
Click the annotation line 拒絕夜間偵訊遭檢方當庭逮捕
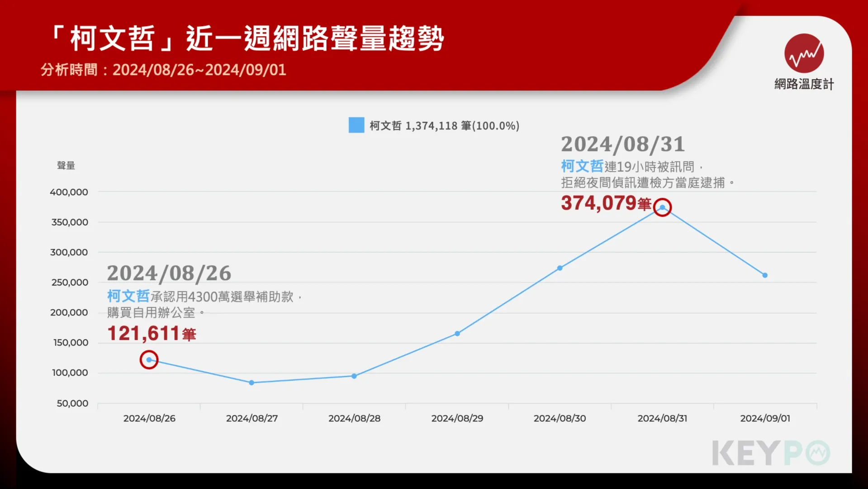click(648, 183)
